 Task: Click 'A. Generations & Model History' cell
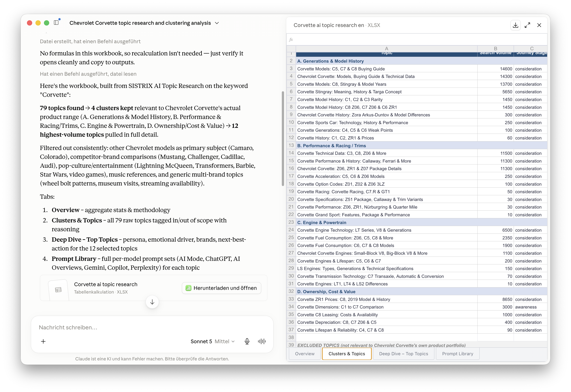coord(386,61)
